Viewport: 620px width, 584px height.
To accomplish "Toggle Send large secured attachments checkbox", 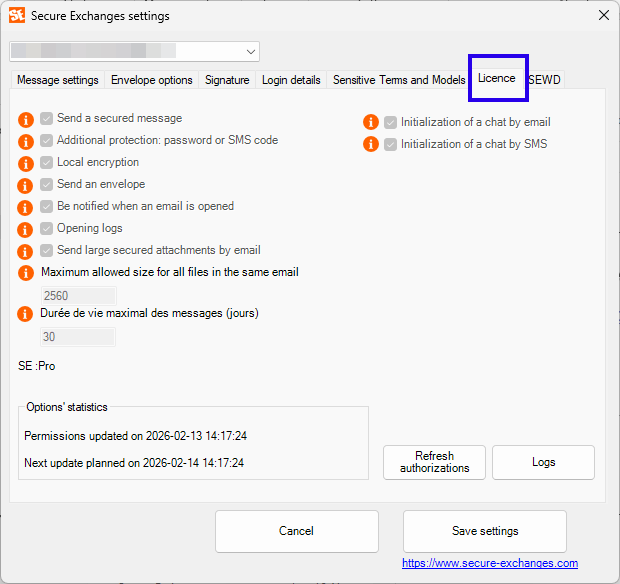I will pyautogui.click(x=47, y=250).
